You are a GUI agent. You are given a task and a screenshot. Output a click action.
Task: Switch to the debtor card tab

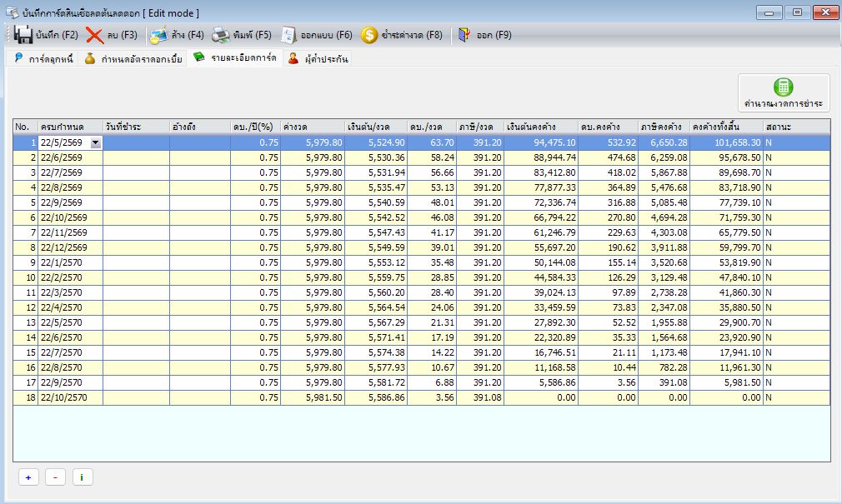pos(44,58)
